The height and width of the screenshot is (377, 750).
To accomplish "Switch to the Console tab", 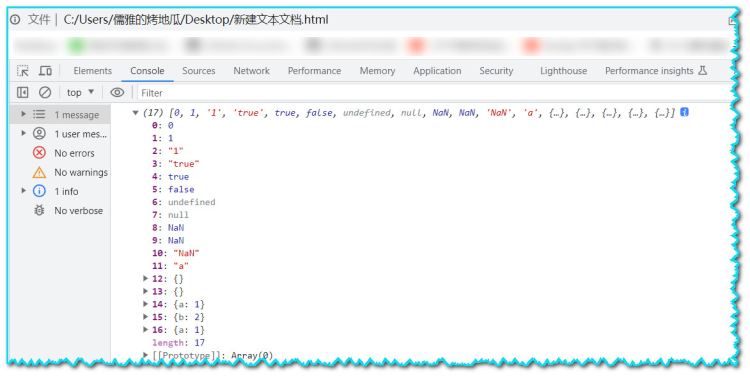I will [x=147, y=70].
